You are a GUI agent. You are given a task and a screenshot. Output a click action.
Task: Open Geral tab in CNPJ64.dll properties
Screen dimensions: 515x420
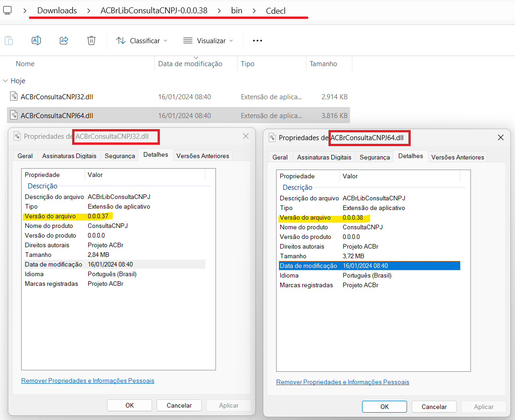(280, 157)
